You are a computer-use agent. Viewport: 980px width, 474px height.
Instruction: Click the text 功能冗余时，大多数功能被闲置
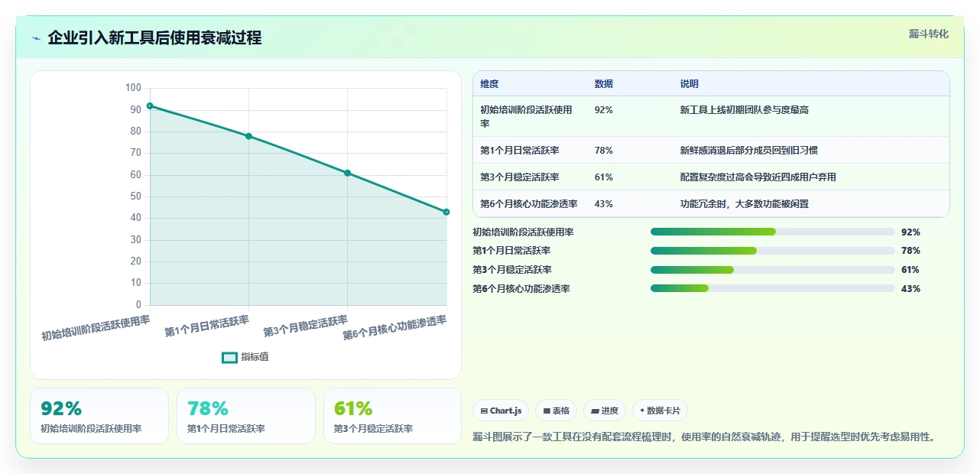(745, 204)
